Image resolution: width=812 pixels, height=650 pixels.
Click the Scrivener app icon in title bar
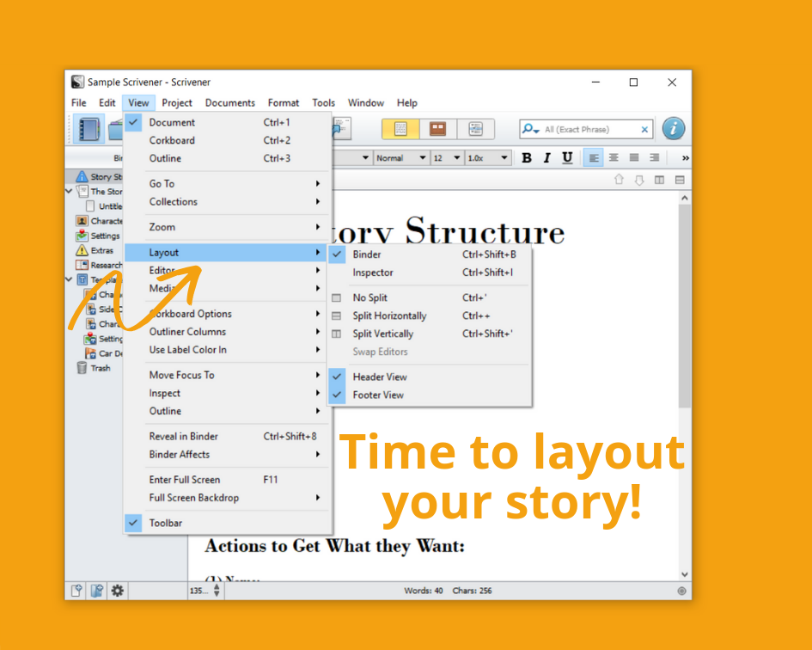77,82
